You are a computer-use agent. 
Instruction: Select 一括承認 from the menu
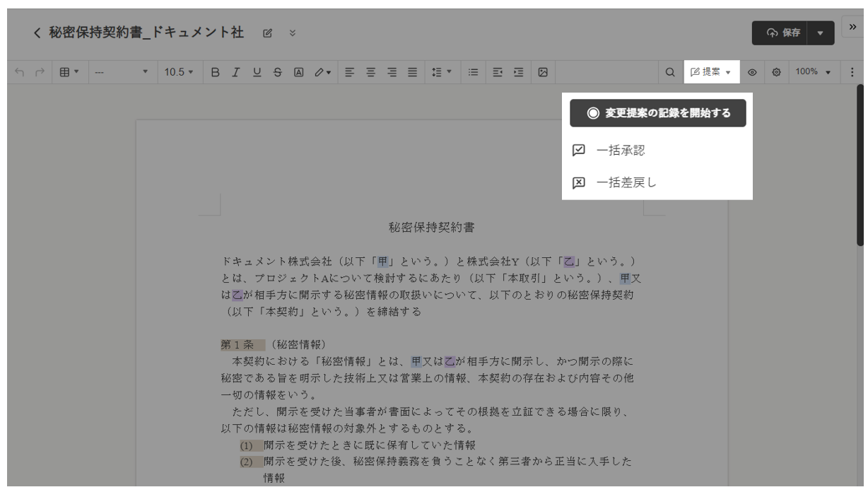620,150
